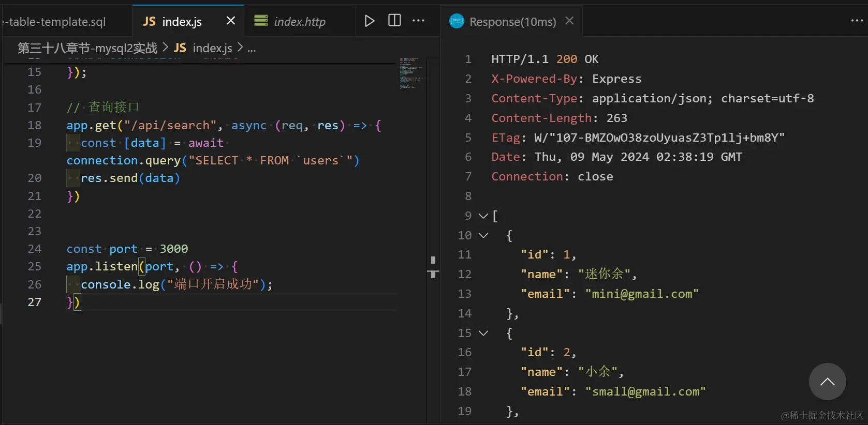Collapse the JSON object at response line 15

click(483, 333)
